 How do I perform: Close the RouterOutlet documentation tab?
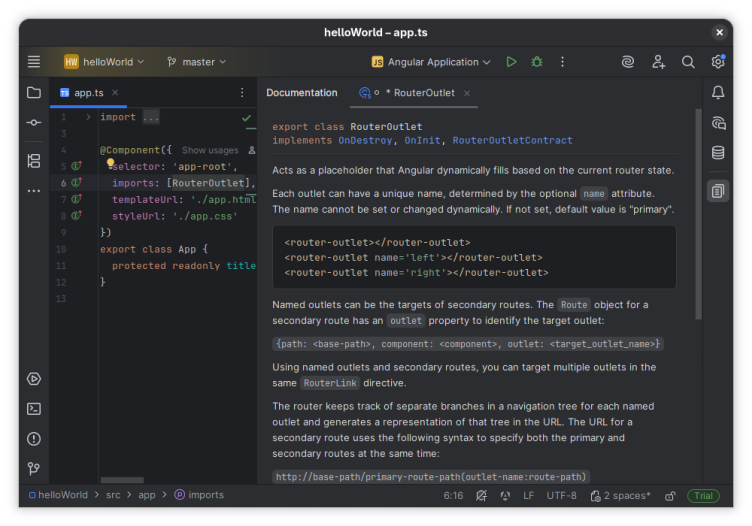point(467,93)
